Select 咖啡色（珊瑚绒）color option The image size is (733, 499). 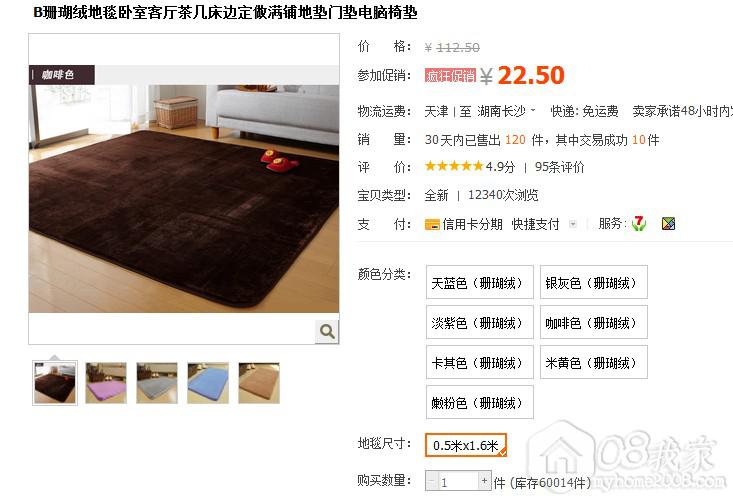594,322
